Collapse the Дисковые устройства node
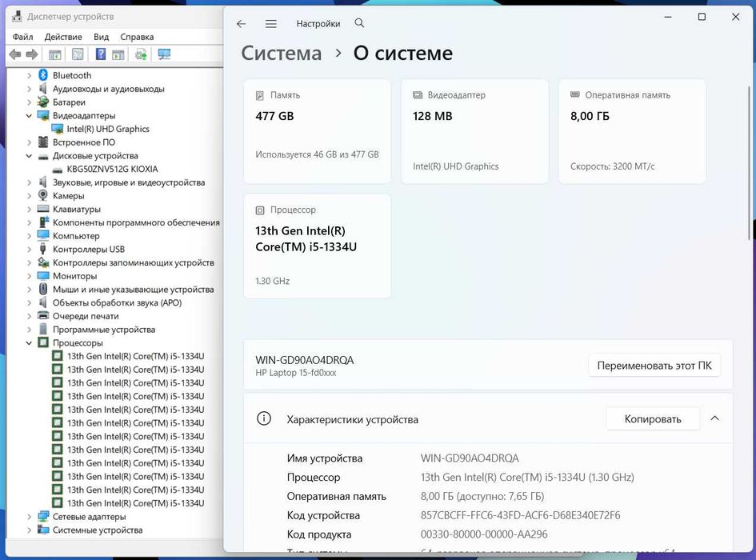The height and width of the screenshot is (560, 756). point(29,156)
